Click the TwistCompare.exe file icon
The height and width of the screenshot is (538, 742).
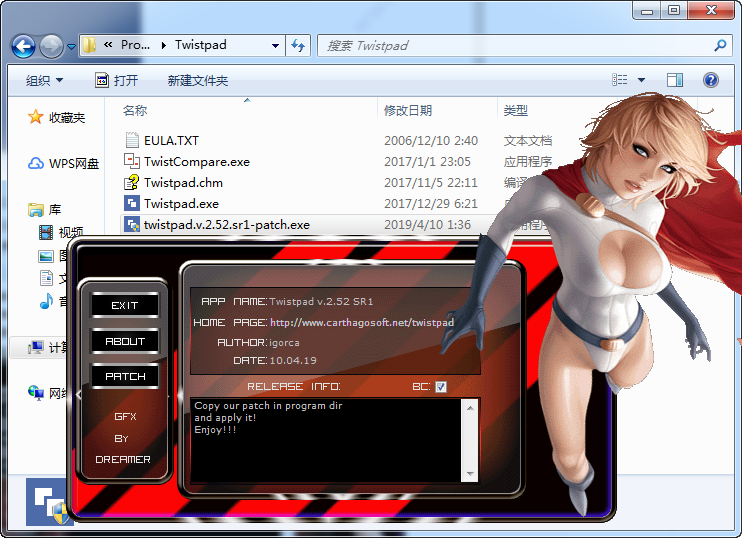pos(132,161)
